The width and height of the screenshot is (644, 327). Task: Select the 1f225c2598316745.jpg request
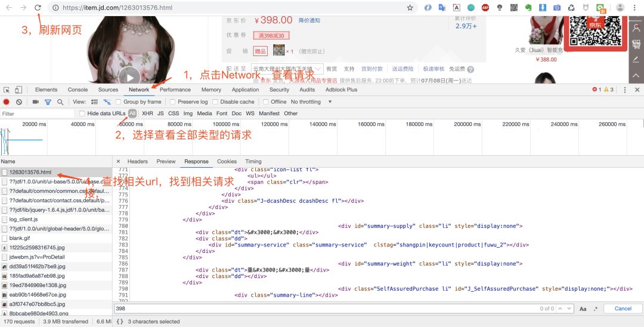(56, 248)
